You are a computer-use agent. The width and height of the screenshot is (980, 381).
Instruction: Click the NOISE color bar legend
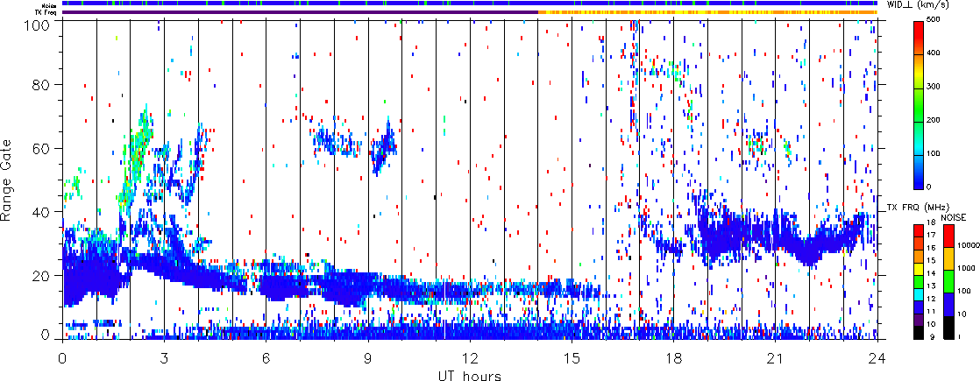tap(948, 281)
